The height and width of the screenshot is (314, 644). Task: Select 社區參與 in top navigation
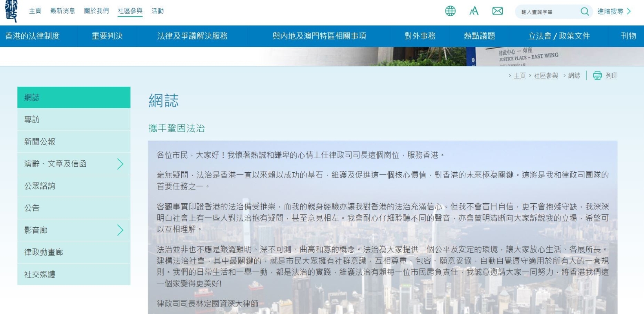coord(130,11)
